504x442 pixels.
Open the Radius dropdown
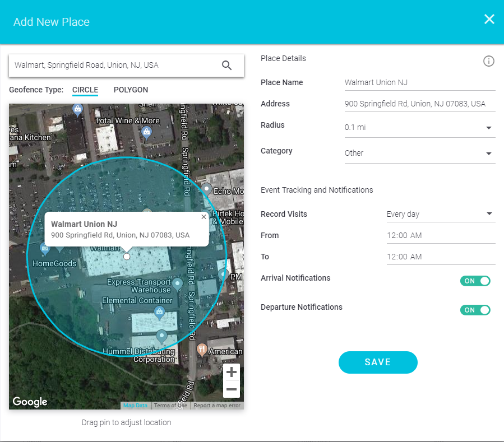click(x=420, y=128)
